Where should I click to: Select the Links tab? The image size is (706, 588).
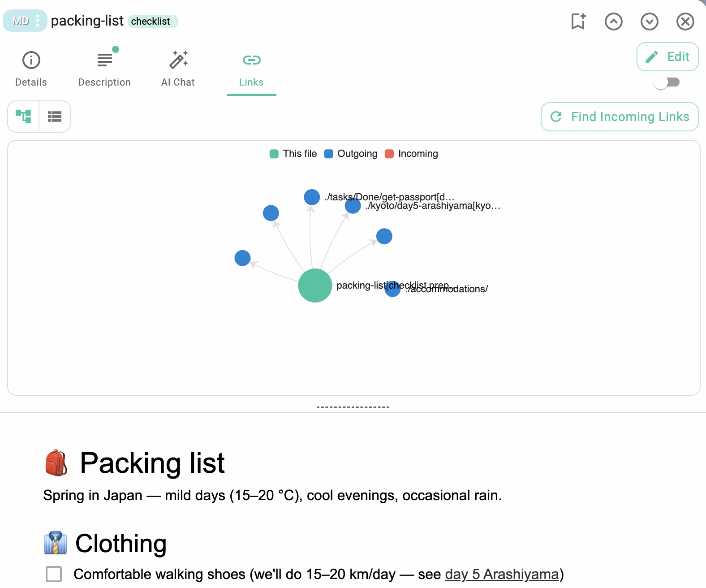pos(251,69)
